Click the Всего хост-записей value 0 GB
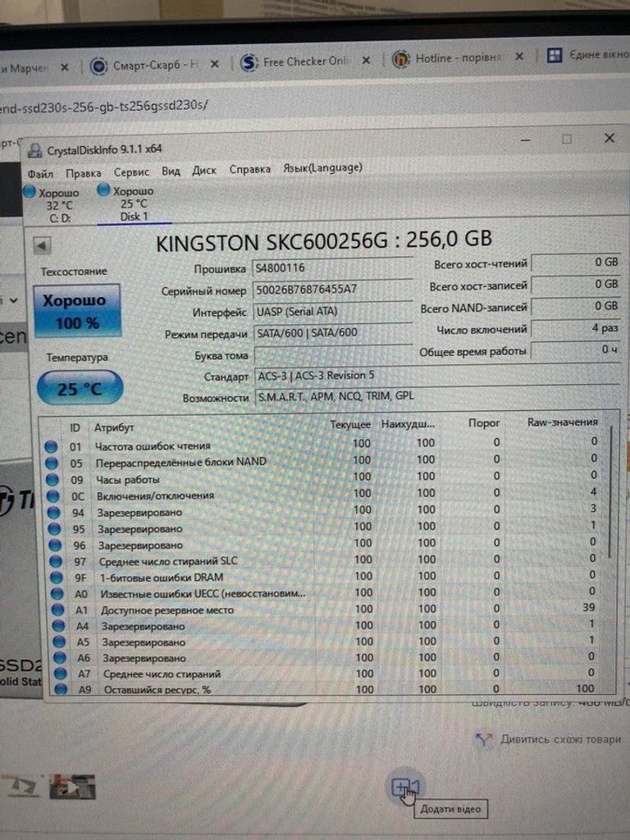Viewport: 630px width, 840px height. click(x=575, y=285)
